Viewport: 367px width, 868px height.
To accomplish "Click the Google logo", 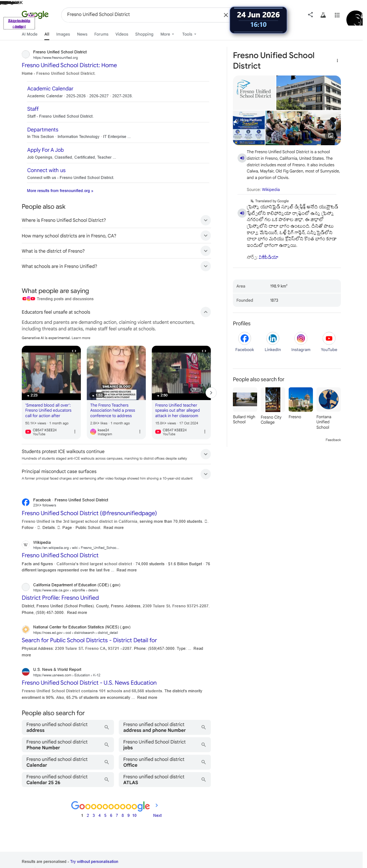I will [x=35, y=15].
